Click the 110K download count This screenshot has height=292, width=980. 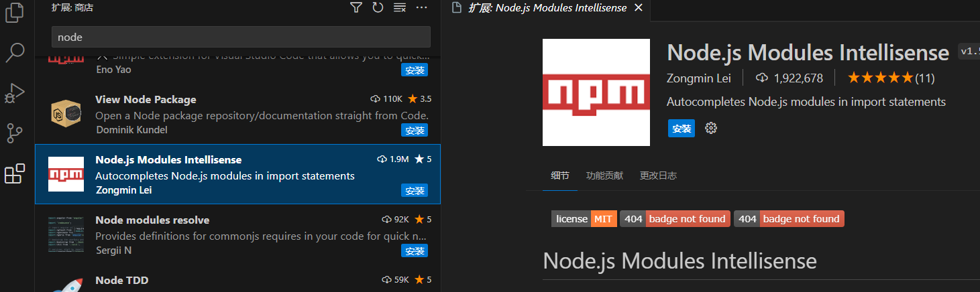(x=386, y=98)
